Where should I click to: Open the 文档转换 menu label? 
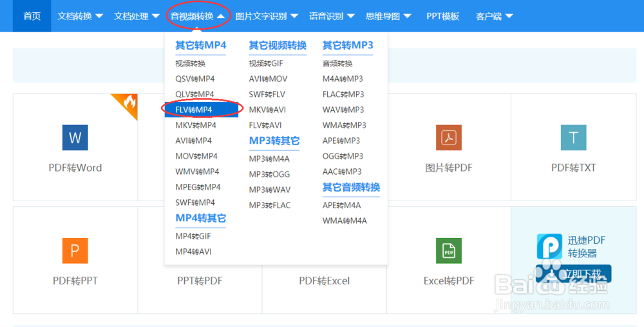point(75,17)
